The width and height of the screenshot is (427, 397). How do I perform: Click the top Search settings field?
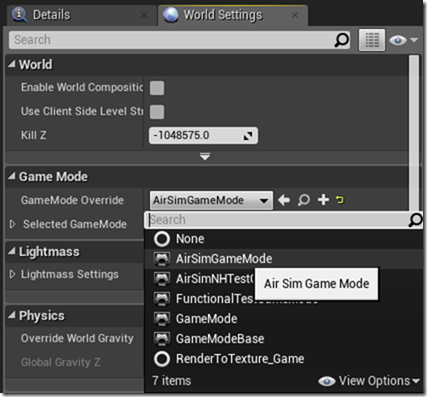179,40
